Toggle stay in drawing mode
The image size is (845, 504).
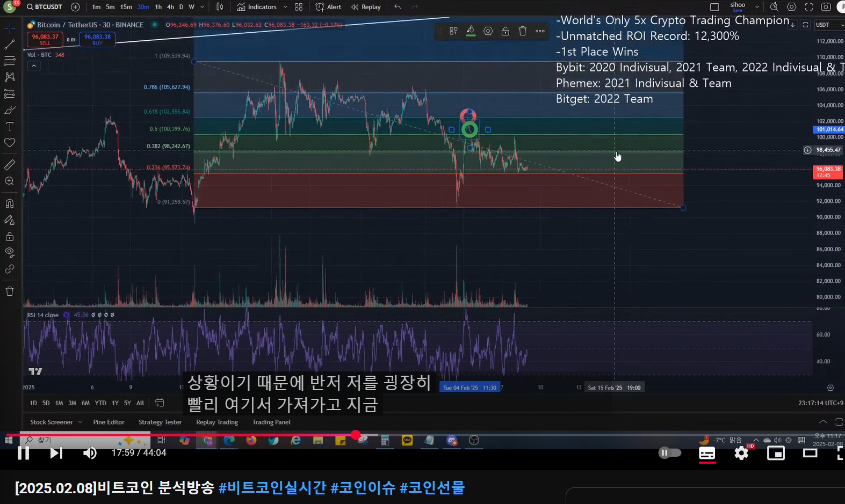(10, 220)
